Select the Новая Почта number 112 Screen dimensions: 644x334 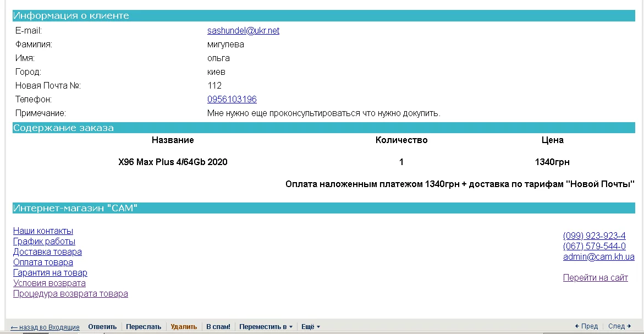[214, 85]
